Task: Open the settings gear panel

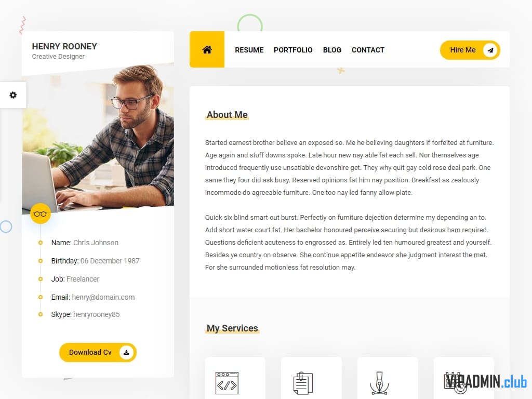Action: [13, 95]
